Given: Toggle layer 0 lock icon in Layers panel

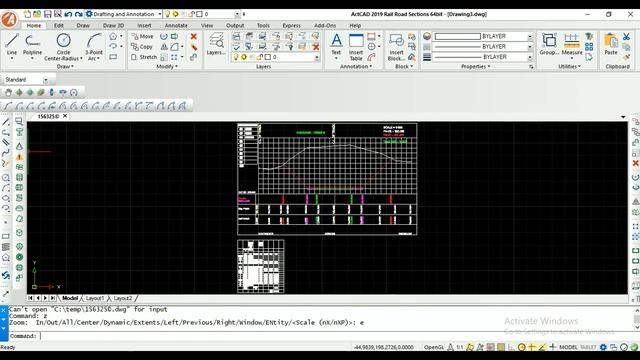Looking at the screenshot, I should [x=260, y=57].
